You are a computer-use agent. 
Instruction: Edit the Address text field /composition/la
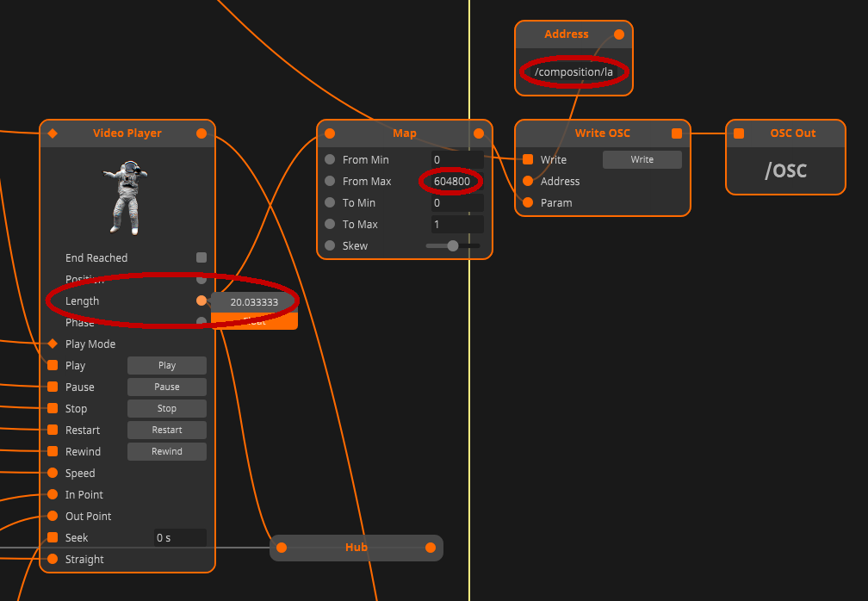573,72
